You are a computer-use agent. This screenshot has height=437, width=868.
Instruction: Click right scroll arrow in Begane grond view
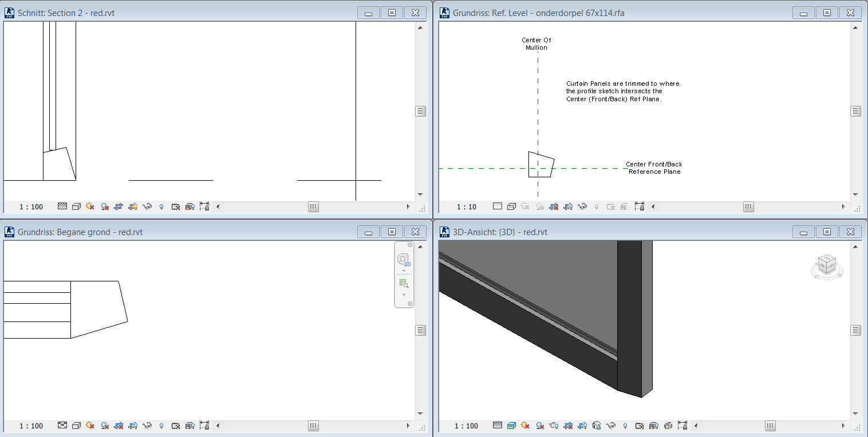(x=408, y=426)
